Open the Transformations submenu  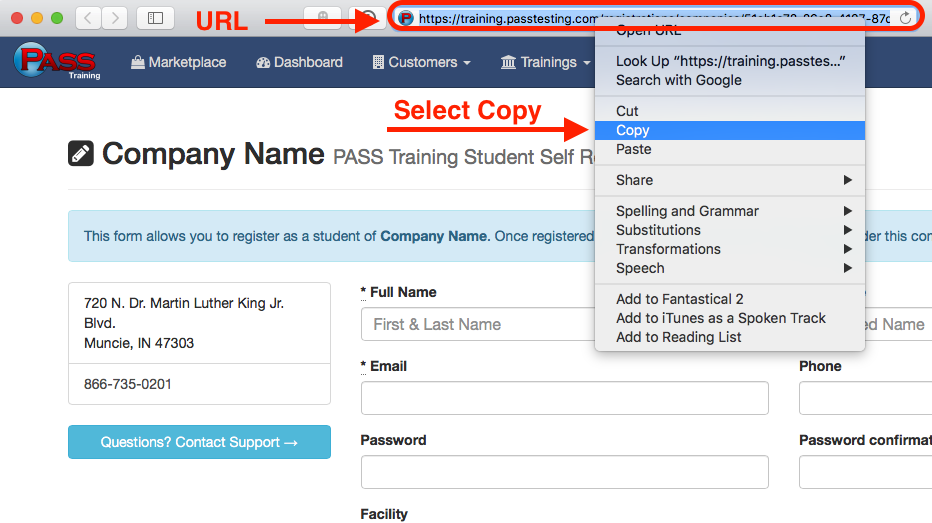730,249
